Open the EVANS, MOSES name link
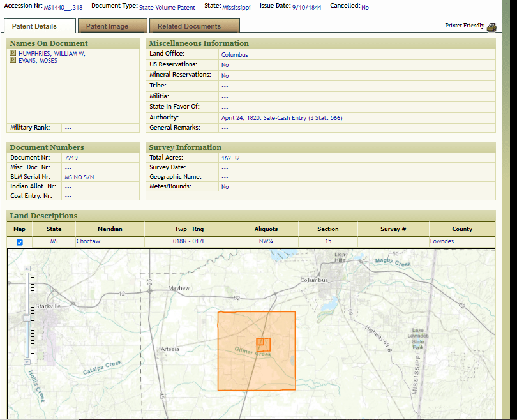The height and width of the screenshot is (420, 517). (38, 61)
